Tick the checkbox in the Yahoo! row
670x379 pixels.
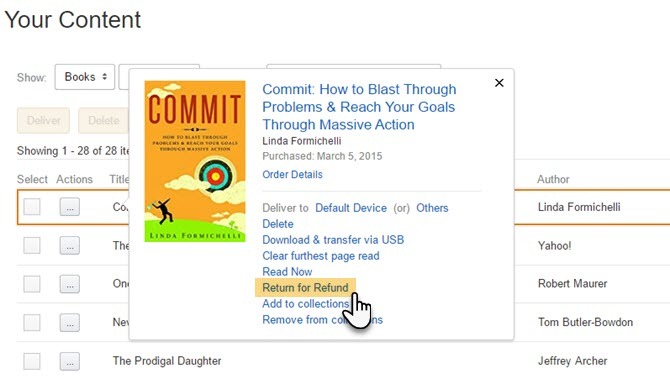(32, 246)
